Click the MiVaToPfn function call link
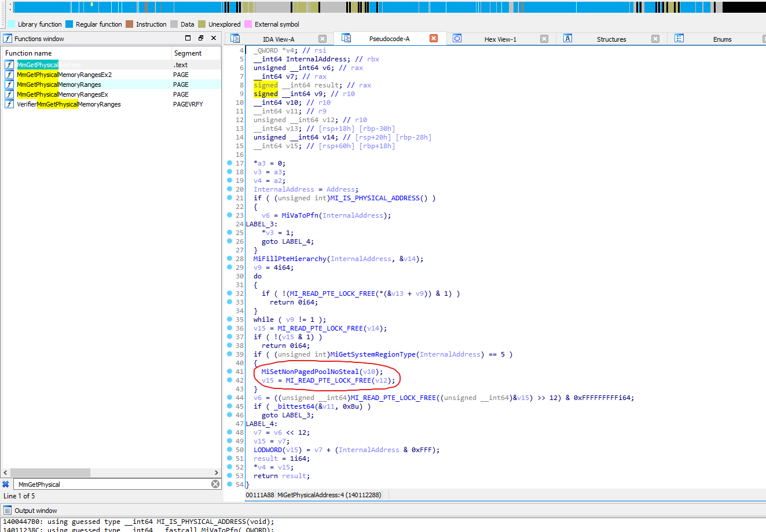The image size is (766, 532). tap(300, 215)
